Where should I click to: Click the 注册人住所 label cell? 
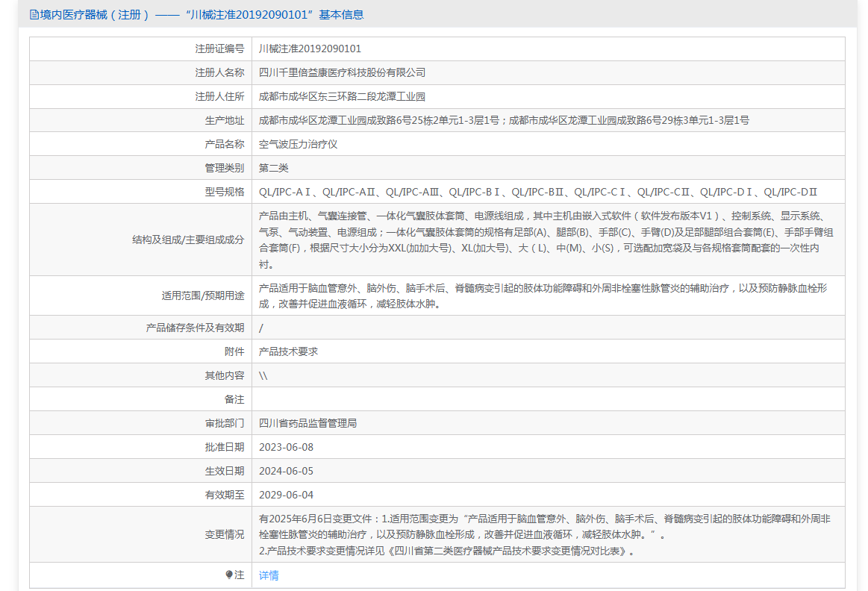tap(140, 96)
